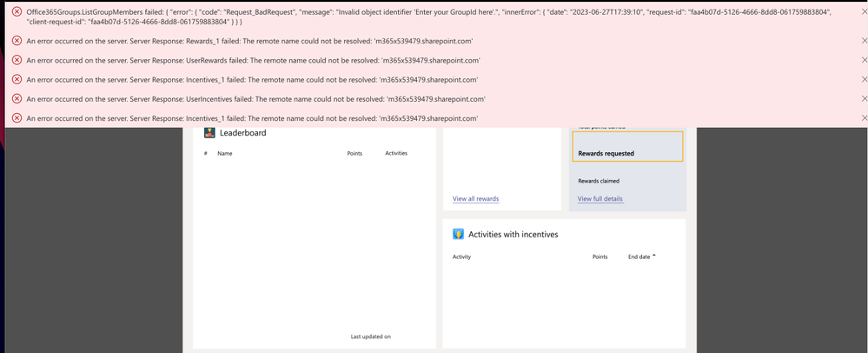Click the Activities column header in Leaderboard
This screenshot has width=868, height=353.
click(x=396, y=153)
